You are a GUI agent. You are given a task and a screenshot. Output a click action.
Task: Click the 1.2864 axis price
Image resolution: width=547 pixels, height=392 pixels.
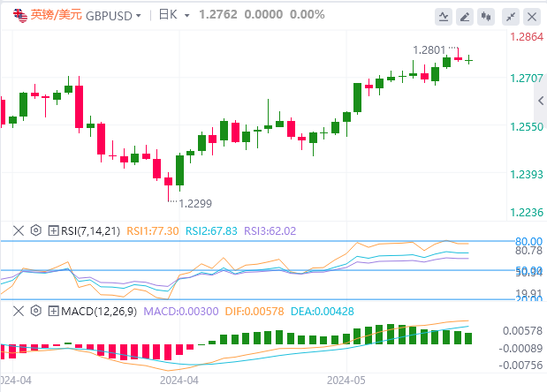(x=527, y=36)
